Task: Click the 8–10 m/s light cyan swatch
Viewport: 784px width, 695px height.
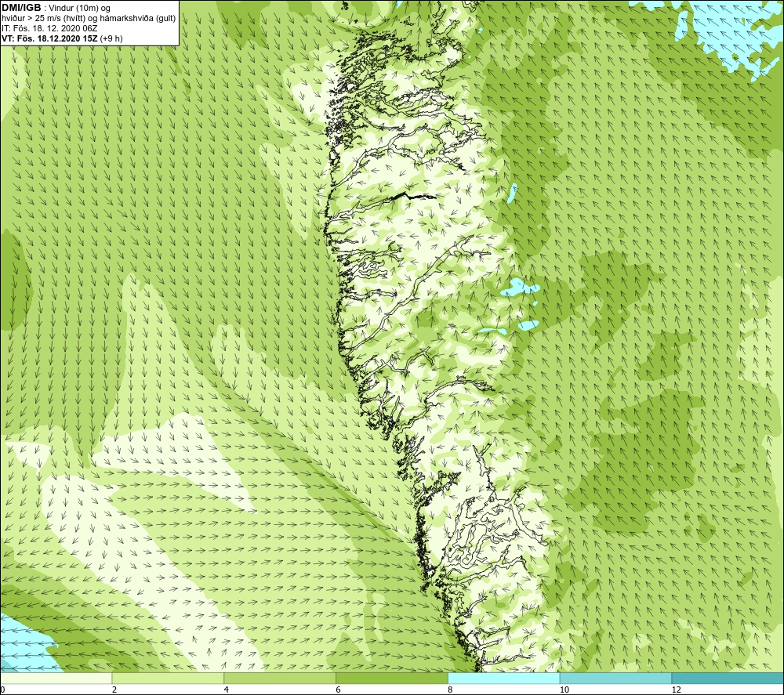Action: coord(504,678)
